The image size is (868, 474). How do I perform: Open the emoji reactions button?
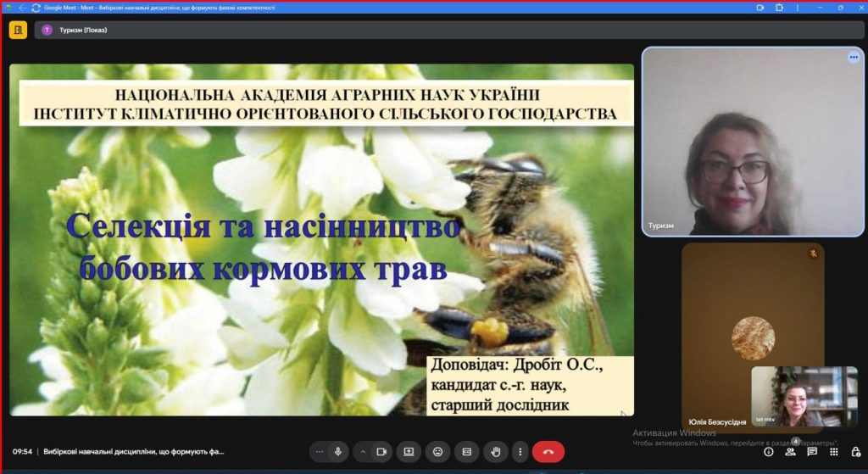pyautogui.click(x=438, y=452)
